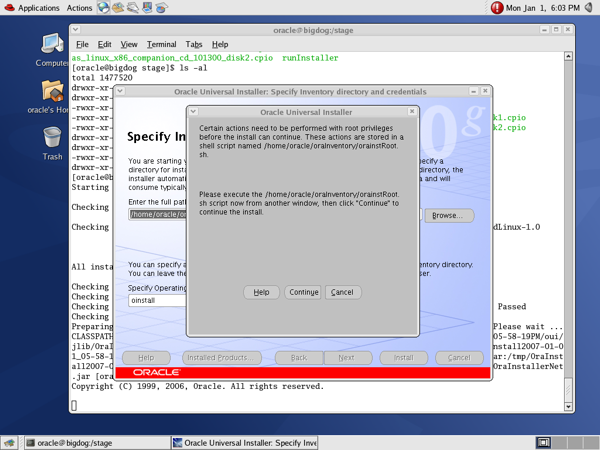Click greyed Cancel button in installer bottom

coord(459,358)
